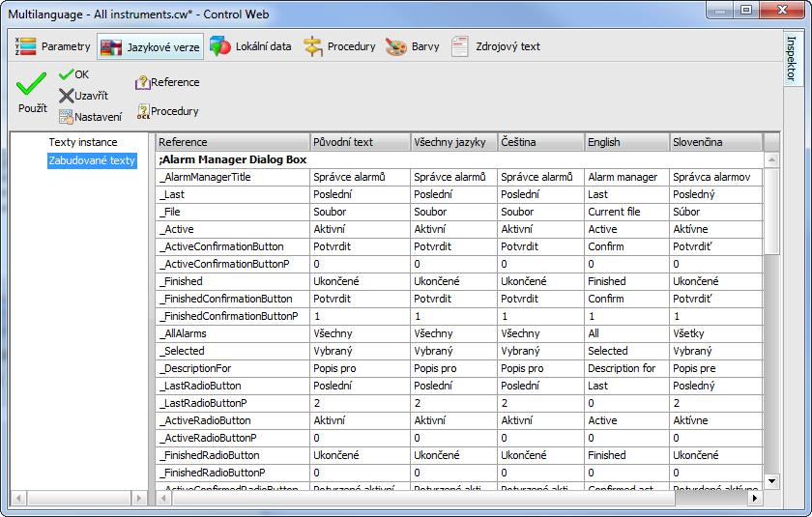Click the Slovenčina column header
This screenshot has width=812, height=517.
pyautogui.click(x=714, y=142)
